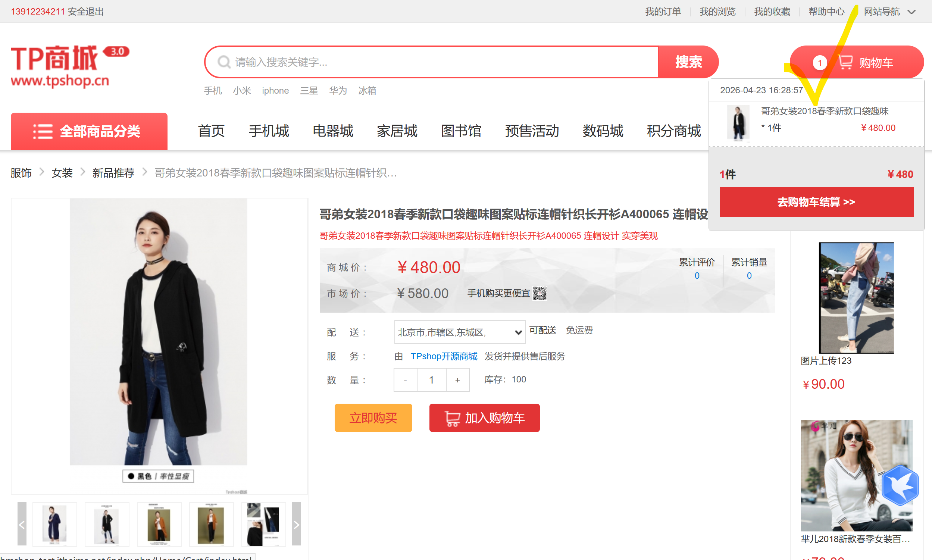Image resolution: width=932 pixels, height=560 pixels.
Task: Click the cart item price ¥480.00
Action: pos(878,128)
